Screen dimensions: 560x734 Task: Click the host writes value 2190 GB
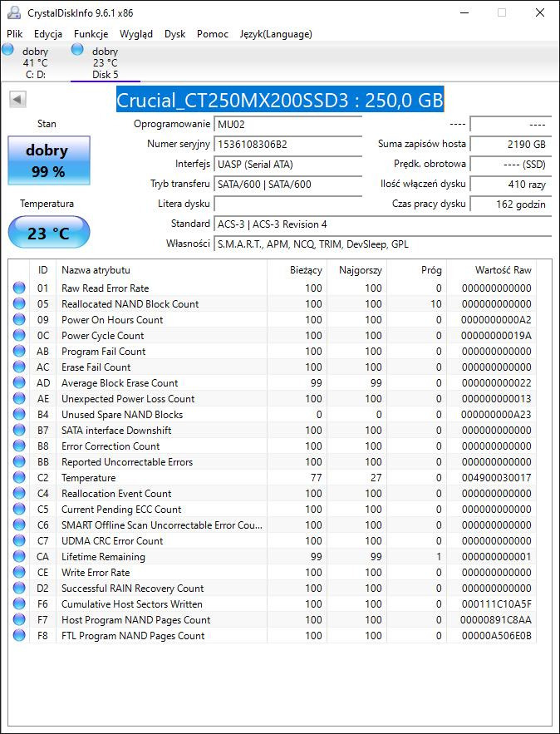pos(510,144)
